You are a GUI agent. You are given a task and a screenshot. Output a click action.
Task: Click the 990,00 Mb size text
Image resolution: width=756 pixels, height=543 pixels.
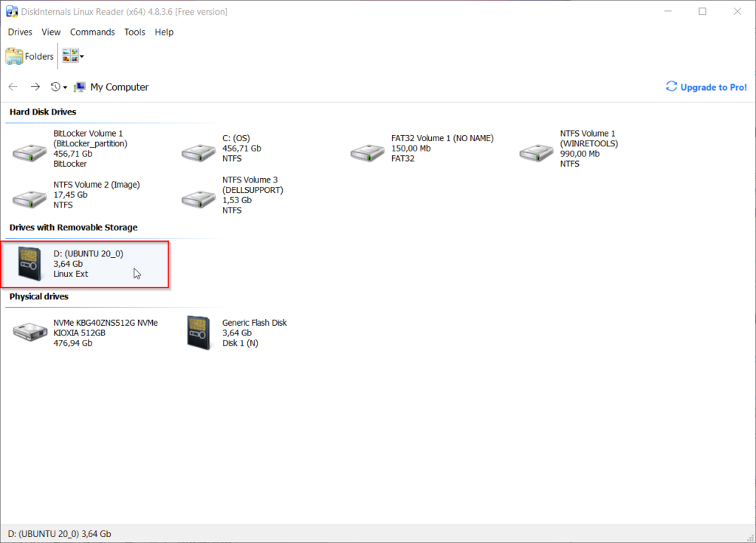click(580, 154)
